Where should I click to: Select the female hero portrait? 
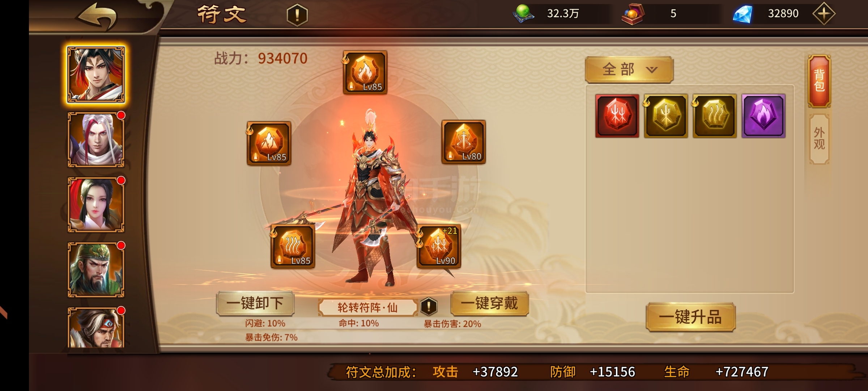point(96,205)
